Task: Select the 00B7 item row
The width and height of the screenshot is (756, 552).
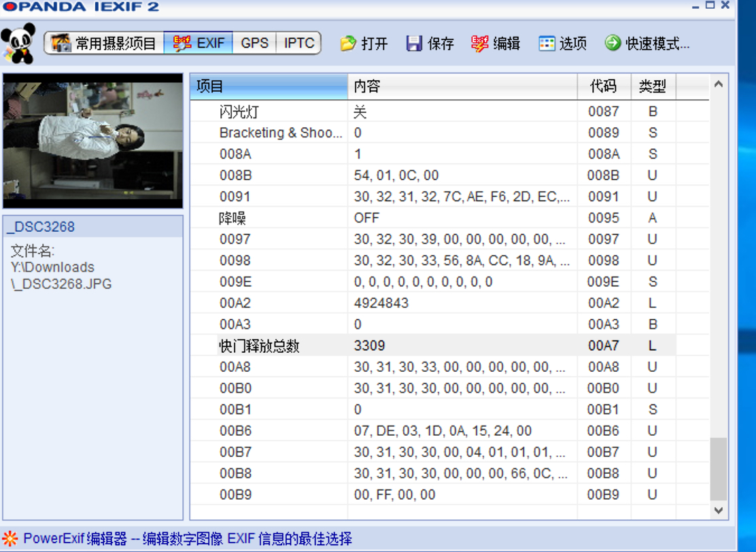Action: [x=449, y=451]
